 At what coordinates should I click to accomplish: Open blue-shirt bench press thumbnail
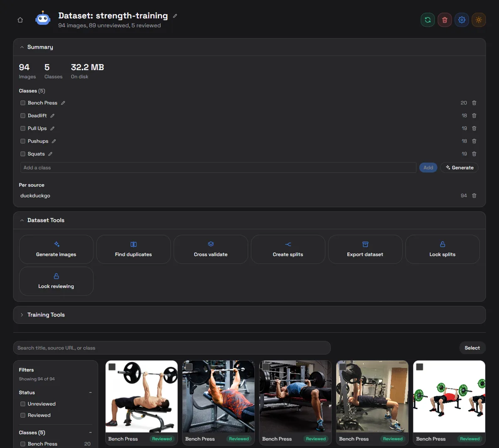click(295, 396)
